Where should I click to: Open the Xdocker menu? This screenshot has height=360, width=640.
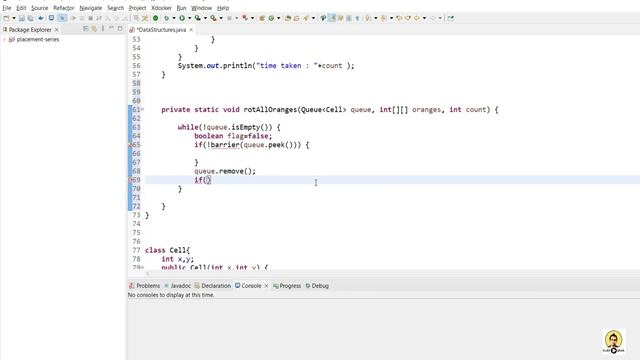(161, 8)
